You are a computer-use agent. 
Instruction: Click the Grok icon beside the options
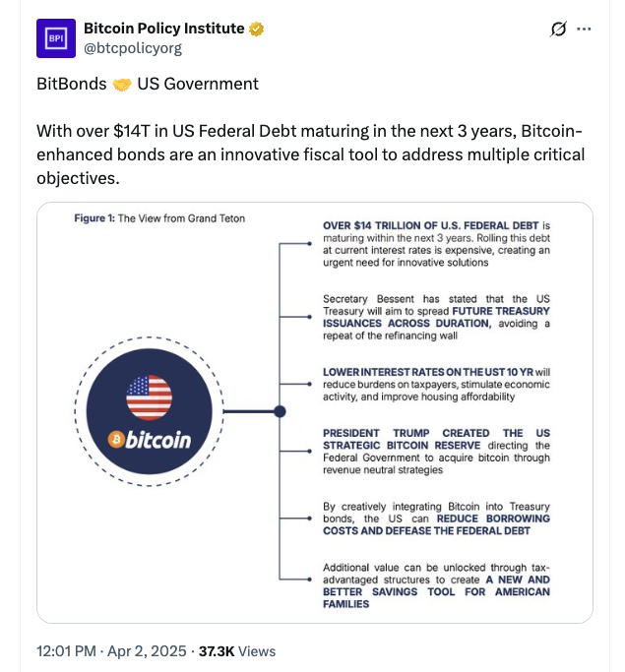point(558,30)
